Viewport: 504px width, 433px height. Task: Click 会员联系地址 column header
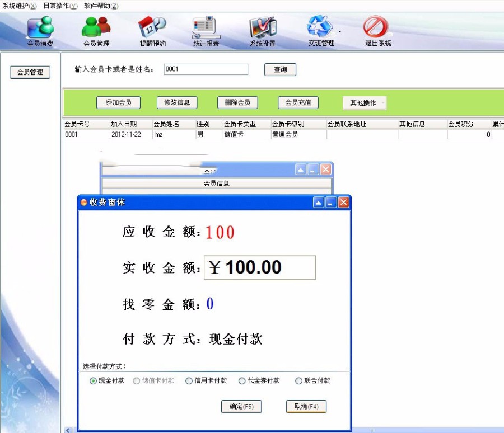[x=362, y=124]
